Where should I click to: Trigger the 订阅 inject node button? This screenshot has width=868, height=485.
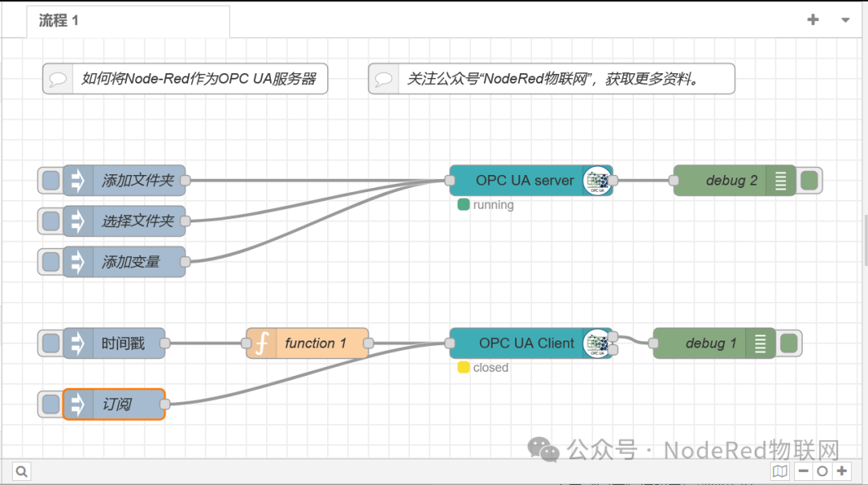pos(51,404)
